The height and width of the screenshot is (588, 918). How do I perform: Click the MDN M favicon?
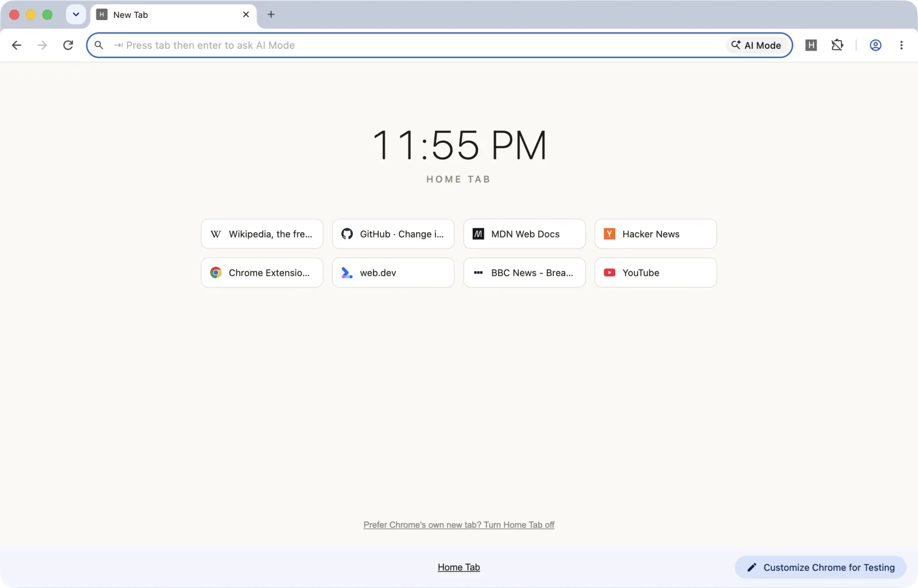click(x=478, y=234)
